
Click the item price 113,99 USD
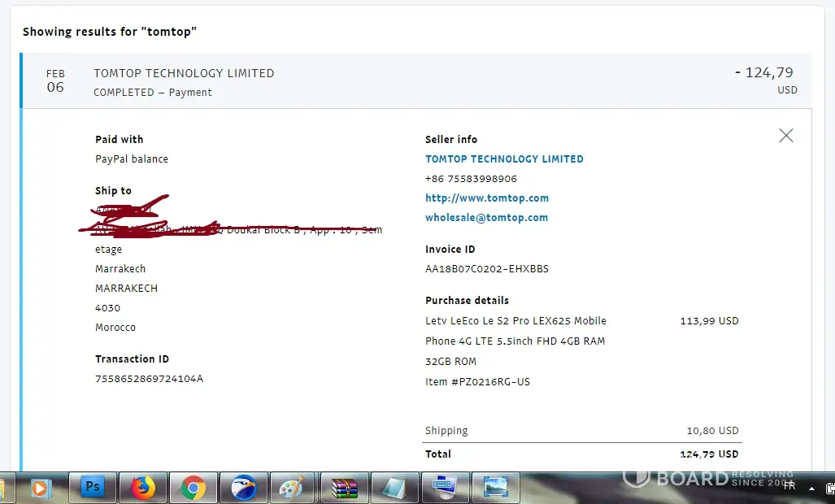pyautogui.click(x=709, y=321)
